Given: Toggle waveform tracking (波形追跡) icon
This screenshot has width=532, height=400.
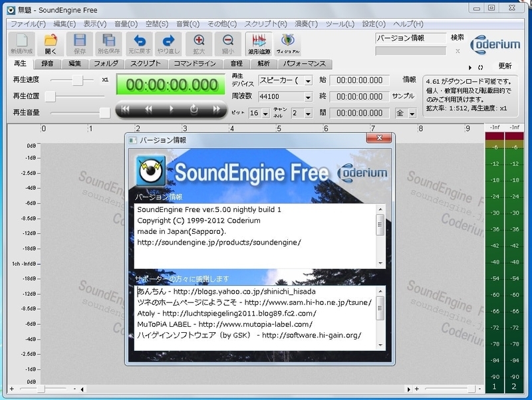Looking at the screenshot, I should pos(259,44).
